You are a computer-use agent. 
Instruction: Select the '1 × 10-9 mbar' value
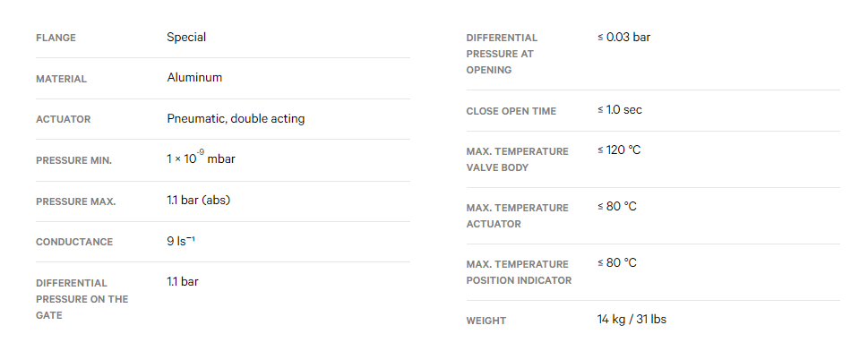201,158
